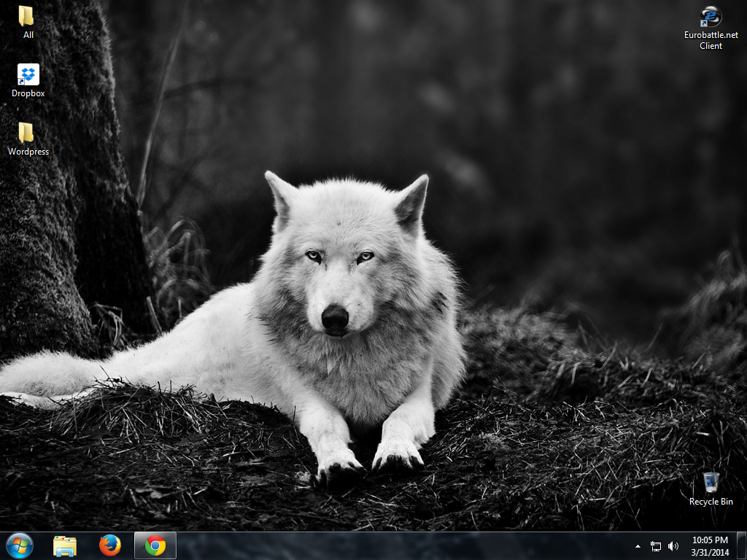Switch to the Google Chrome taskbar window
This screenshot has height=560, width=747.
(x=155, y=545)
